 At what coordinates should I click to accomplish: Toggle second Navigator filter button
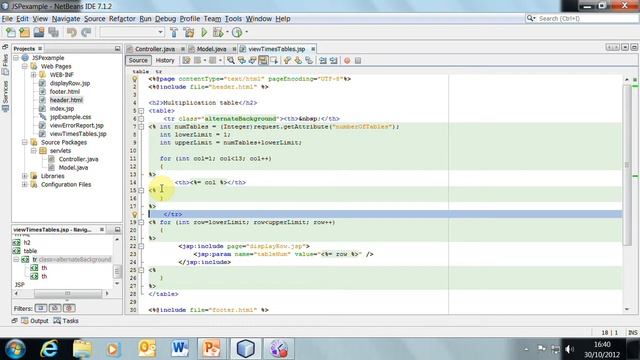[x=55, y=308]
